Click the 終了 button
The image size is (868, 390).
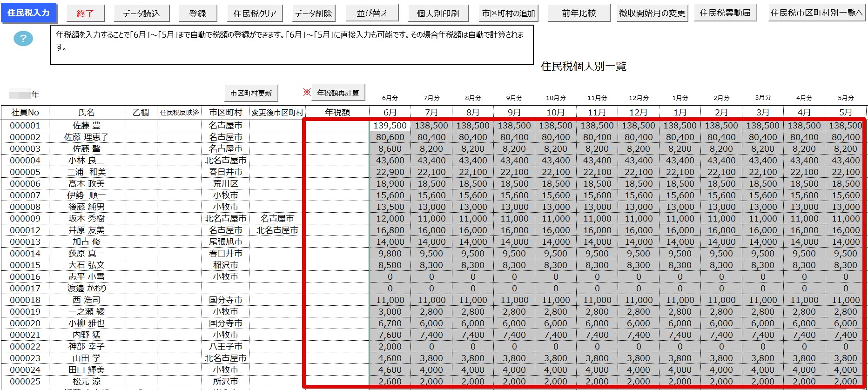(85, 13)
